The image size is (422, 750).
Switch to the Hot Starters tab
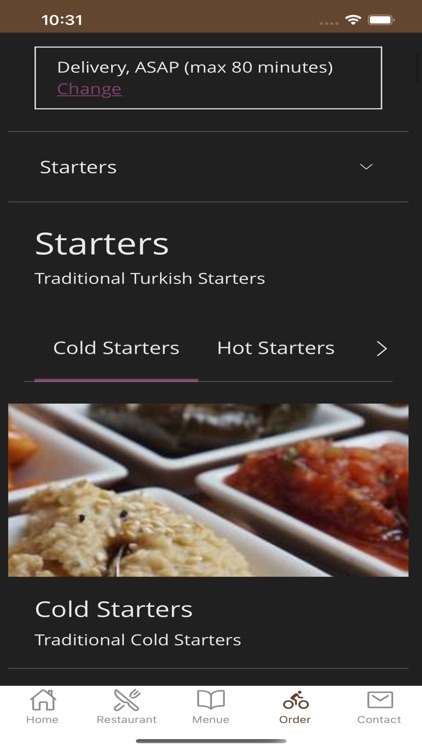tap(276, 348)
